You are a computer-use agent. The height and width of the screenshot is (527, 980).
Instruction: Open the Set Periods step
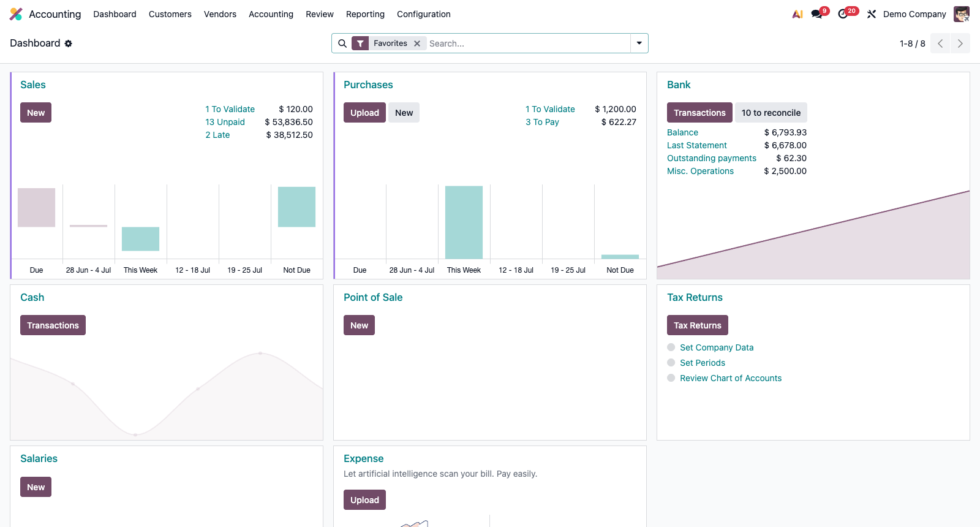coord(703,363)
